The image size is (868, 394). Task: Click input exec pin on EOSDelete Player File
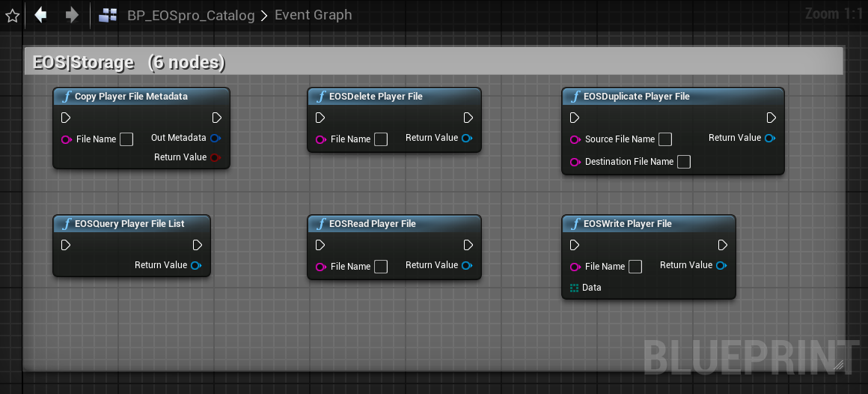[x=320, y=118]
